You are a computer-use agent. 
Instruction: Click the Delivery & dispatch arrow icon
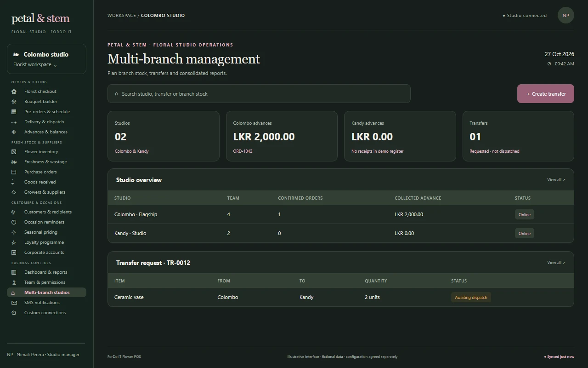[x=14, y=122]
